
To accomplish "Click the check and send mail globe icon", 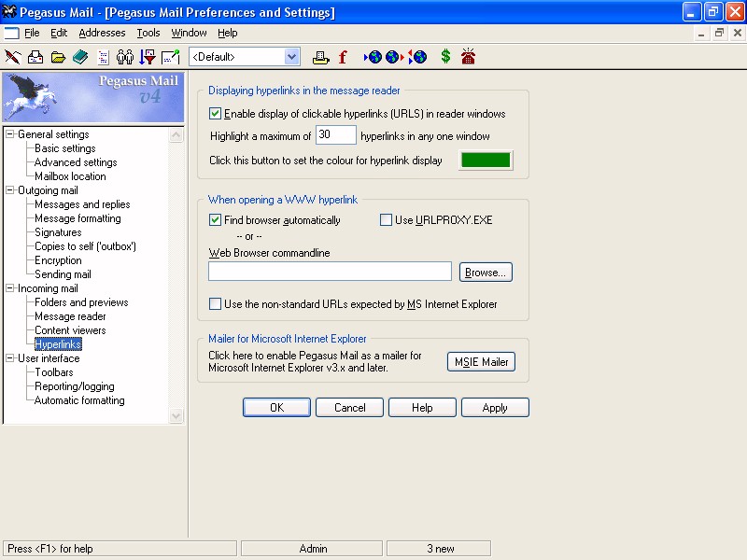I will pos(417,57).
